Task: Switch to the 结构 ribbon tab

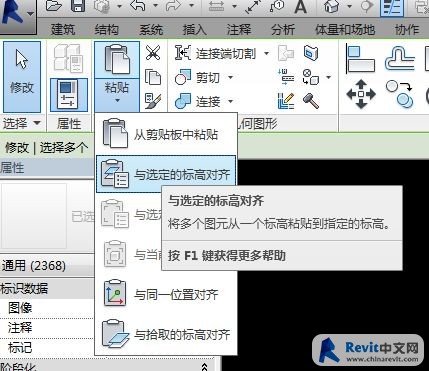Action: pos(106,30)
